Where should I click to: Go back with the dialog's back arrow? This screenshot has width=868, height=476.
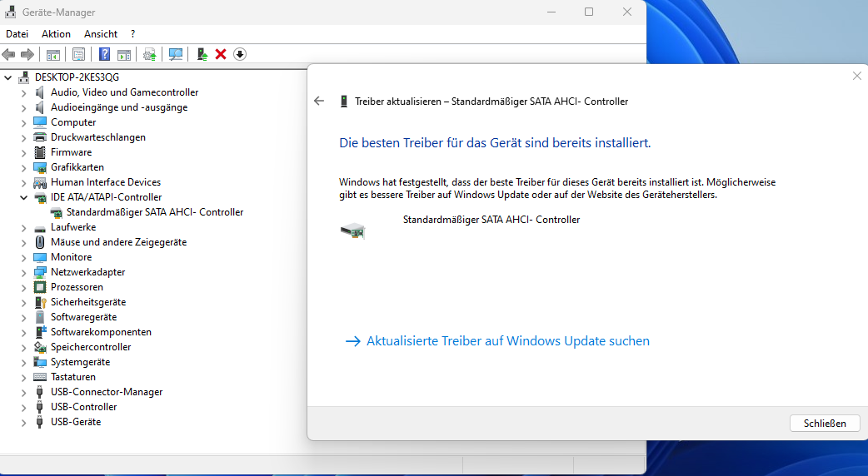319,101
